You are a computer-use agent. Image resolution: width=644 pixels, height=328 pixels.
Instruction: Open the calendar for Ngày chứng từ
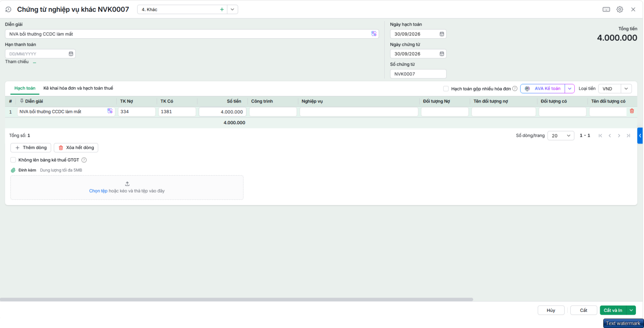[442, 54]
